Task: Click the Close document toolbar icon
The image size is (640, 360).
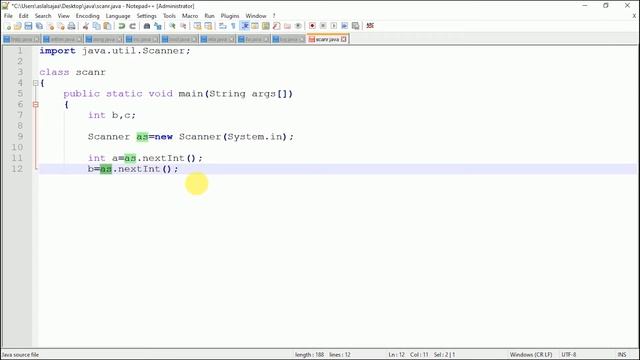Action: pyautogui.click(x=50, y=26)
